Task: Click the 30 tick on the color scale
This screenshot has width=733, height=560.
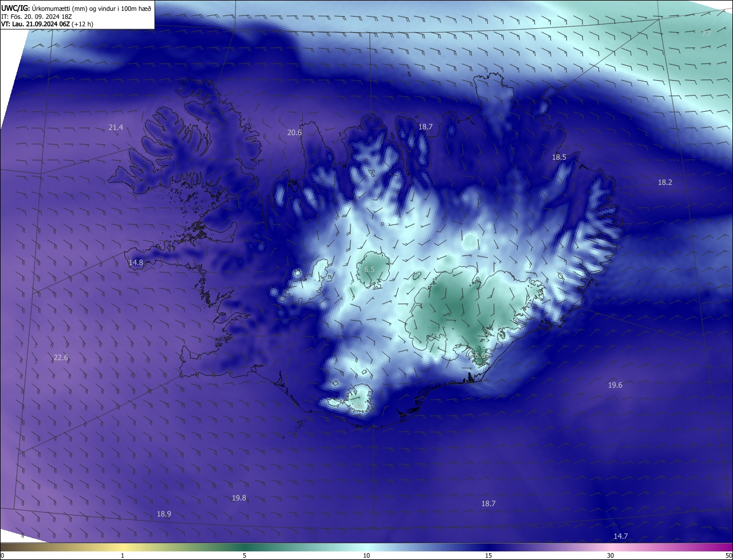Action: pos(610,555)
